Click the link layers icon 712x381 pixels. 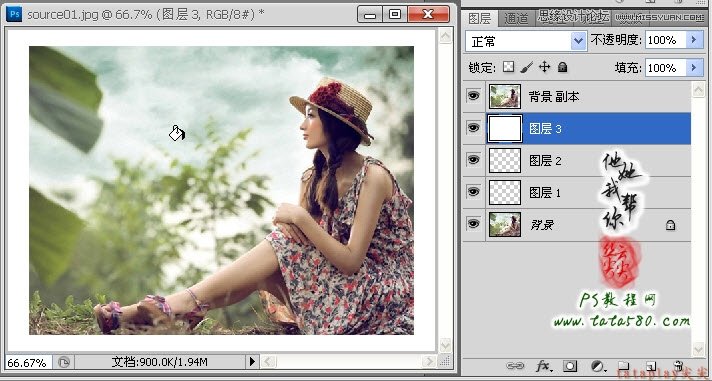(x=515, y=366)
